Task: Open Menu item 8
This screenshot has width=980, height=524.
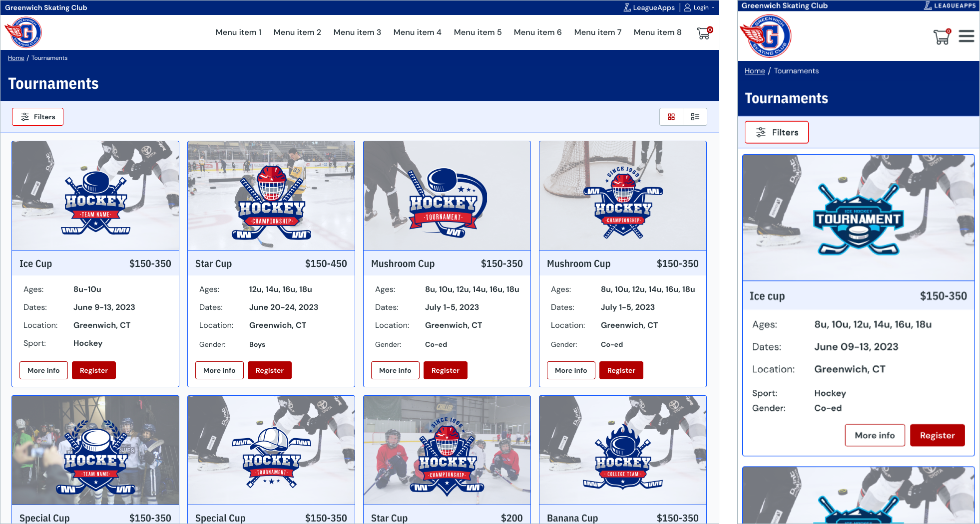Action: tap(657, 32)
